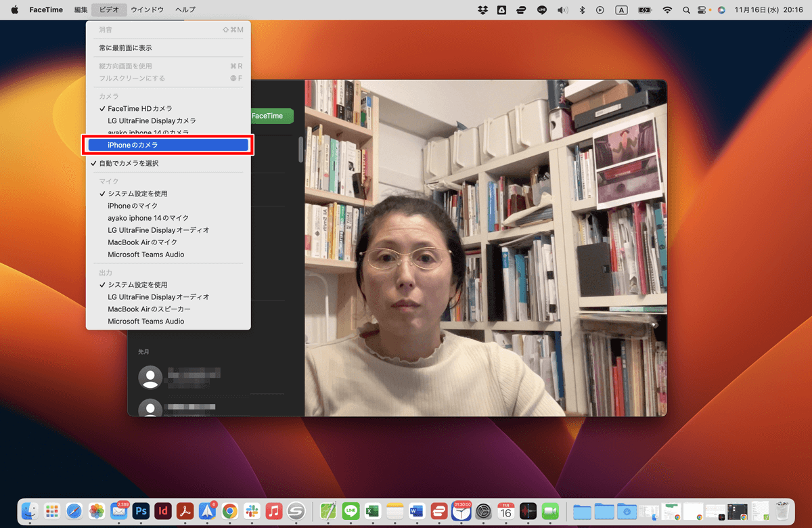Pick Microsoft Teams Audio under マイク
The width and height of the screenshot is (812, 528).
(168, 255)
